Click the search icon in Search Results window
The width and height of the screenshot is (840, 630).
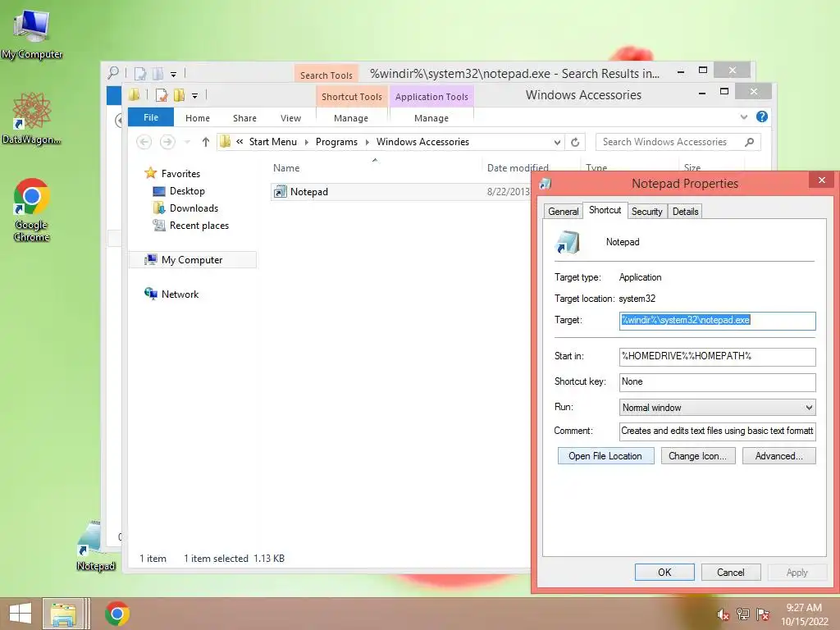coord(113,72)
